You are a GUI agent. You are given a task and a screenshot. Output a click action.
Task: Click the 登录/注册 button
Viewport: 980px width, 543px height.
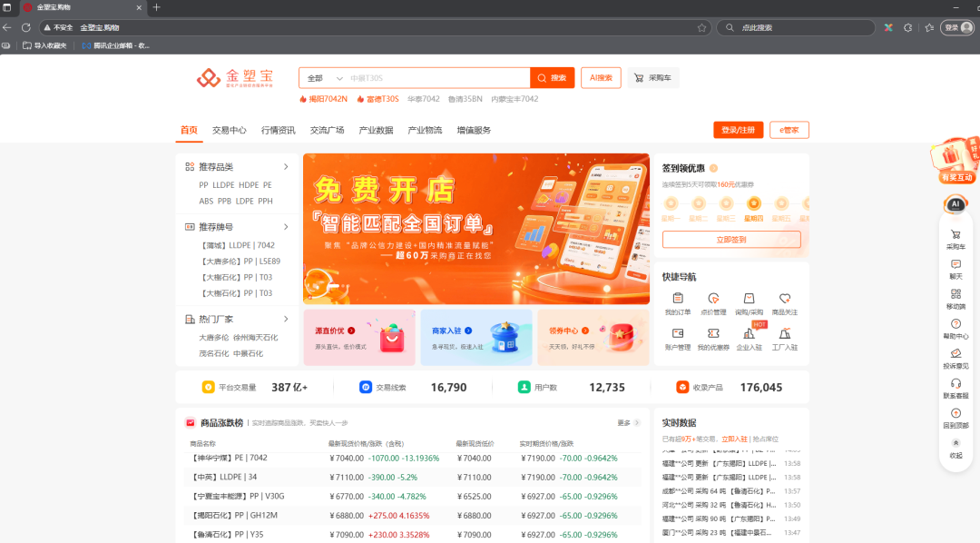click(x=739, y=130)
